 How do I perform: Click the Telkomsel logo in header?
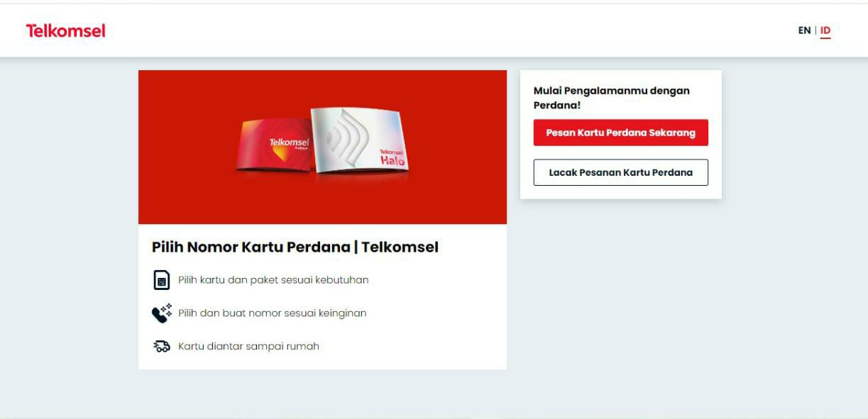[65, 30]
